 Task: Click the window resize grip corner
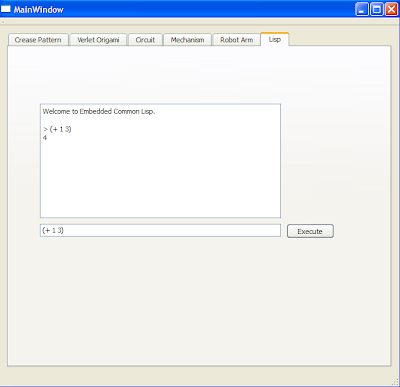(x=395, y=382)
